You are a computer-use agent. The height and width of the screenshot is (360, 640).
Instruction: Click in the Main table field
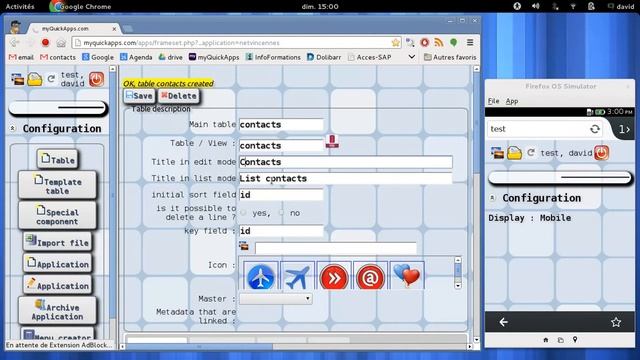click(x=281, y=124)
